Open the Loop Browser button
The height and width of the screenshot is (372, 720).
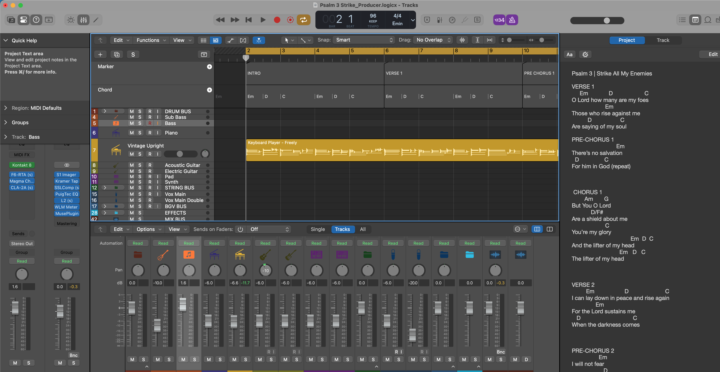click(x=708, y=20)
